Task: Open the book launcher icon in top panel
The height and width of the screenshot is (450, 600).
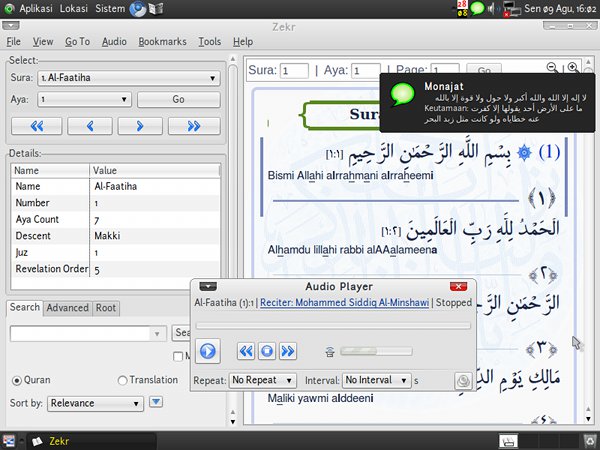Action: (156, 8)
